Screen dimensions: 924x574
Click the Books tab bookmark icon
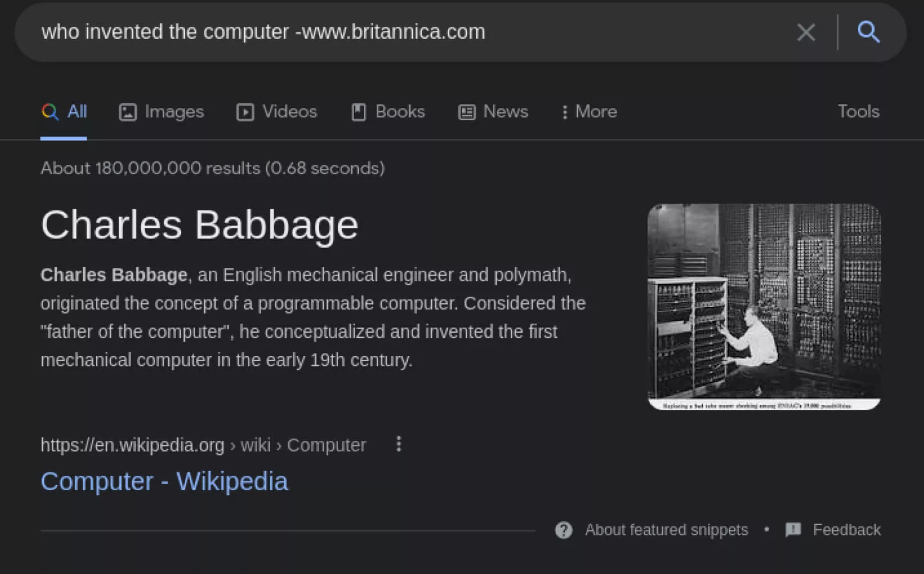[358, 112]
